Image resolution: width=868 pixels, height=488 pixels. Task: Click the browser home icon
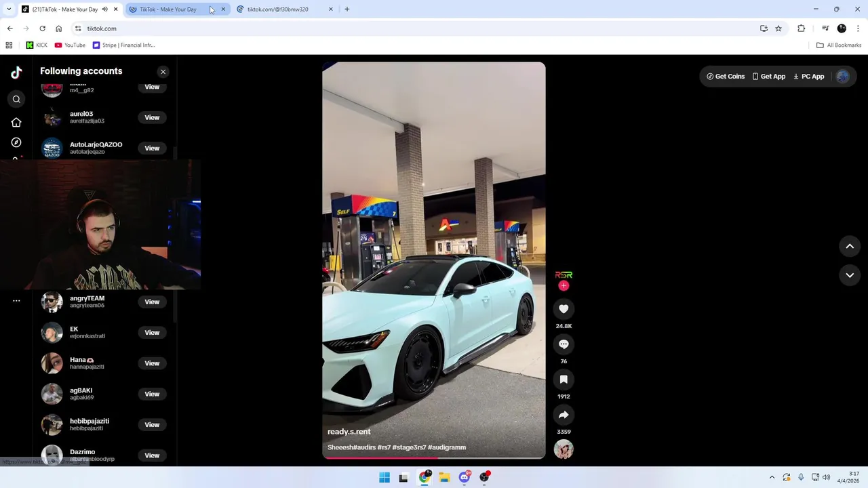click(x=58, y=28)
